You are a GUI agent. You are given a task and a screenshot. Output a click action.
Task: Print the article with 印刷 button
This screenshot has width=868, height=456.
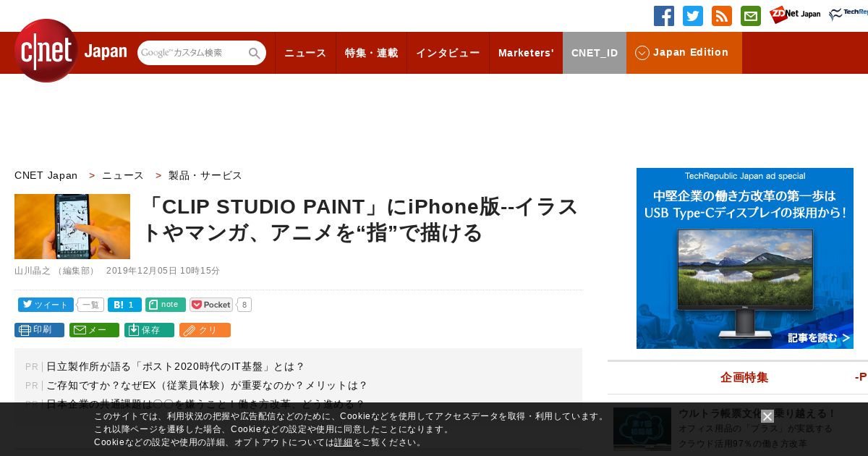(39, 330)
